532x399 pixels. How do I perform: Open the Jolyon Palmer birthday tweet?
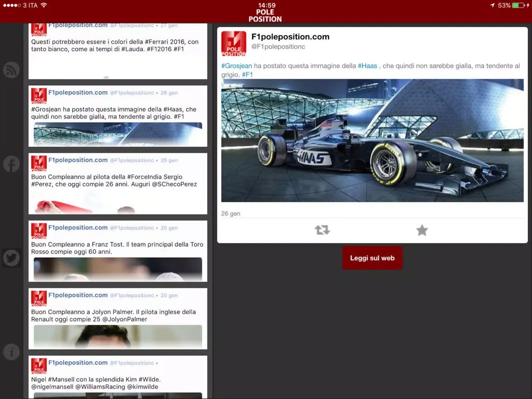click(x=118, y=318)
